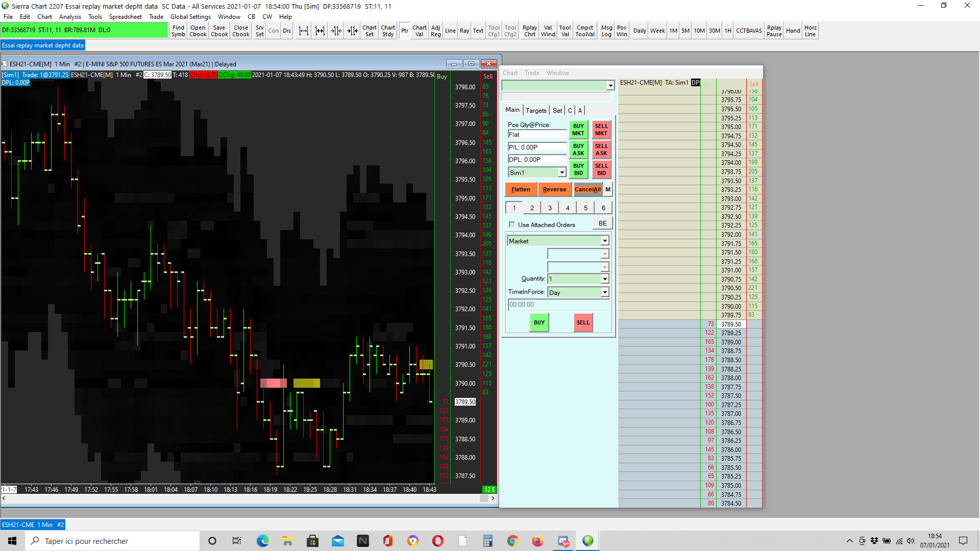Open the TimeInForce Day dropdown
Viewport: 980px width, 551px height.
[605, 292]
